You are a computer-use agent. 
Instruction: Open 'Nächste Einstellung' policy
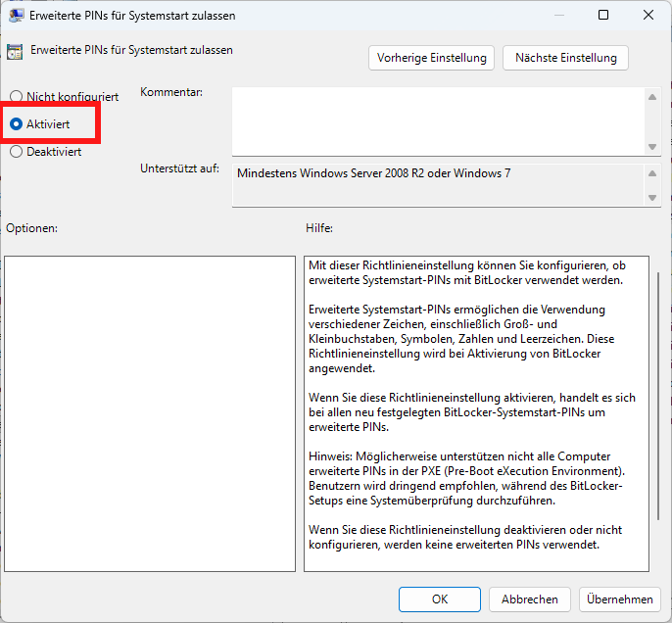coord(566,58)
